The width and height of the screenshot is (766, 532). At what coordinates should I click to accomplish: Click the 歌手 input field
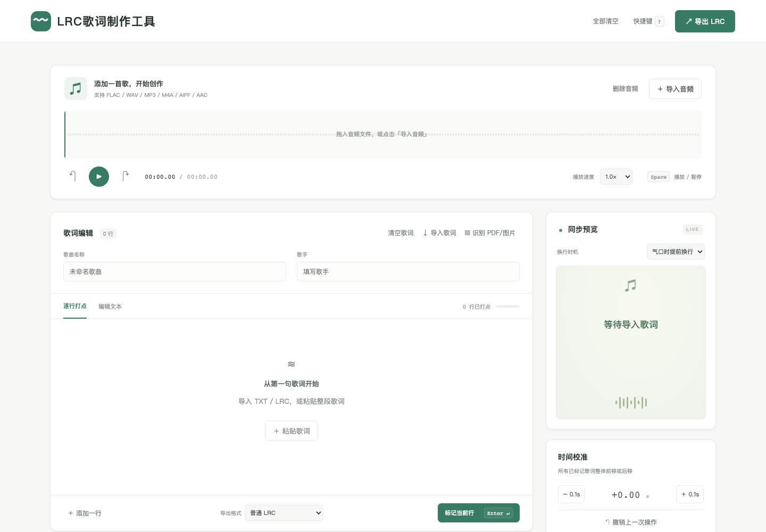click(x=408, y=271)
